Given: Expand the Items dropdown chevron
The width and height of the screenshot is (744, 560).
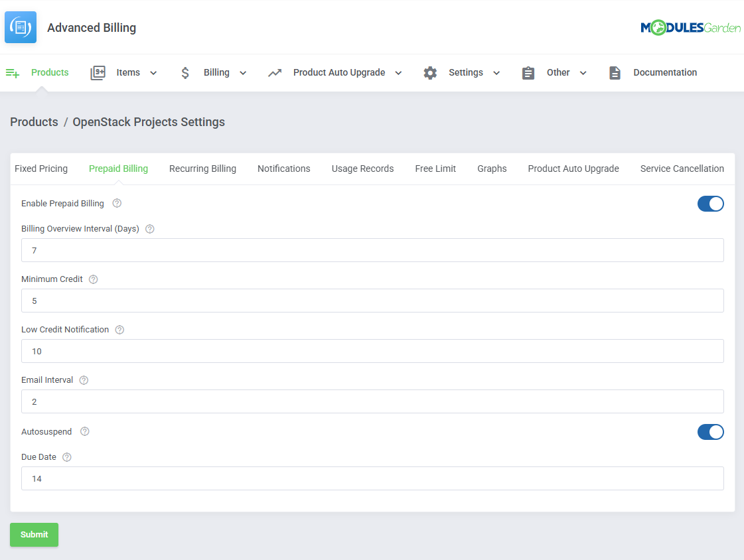Looking at the screenshot, I should (153, 73).
